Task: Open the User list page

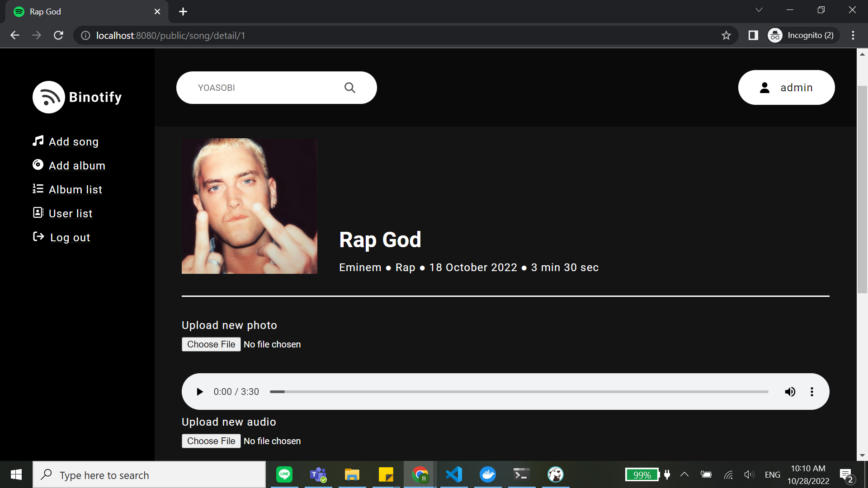Action: click(x=70, y=214)
